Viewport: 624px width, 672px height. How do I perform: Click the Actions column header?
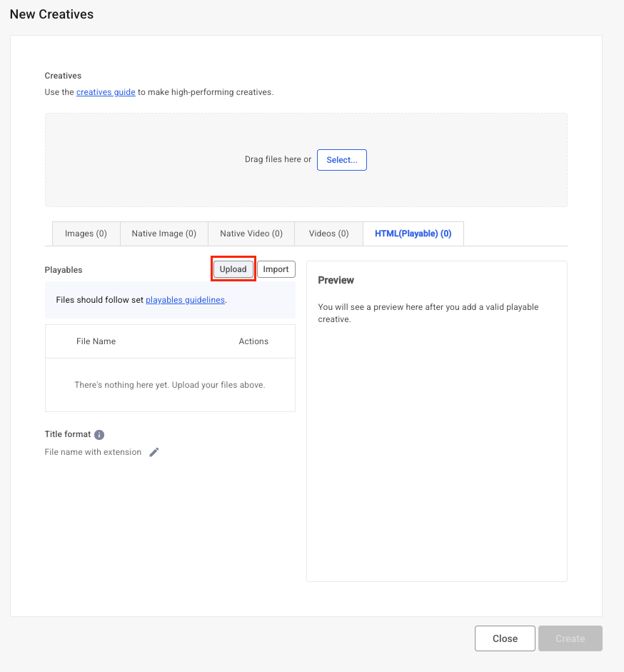tap(253, 341)
